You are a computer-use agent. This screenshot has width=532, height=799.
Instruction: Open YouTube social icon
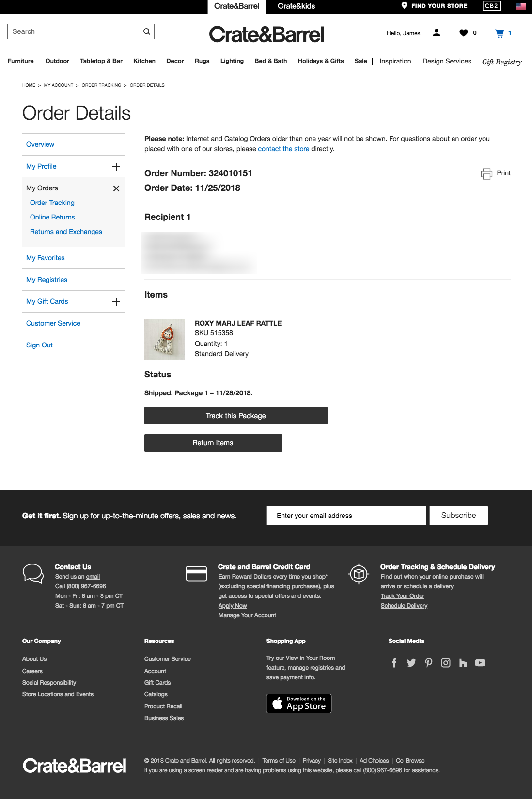click(x=480, y=663)
